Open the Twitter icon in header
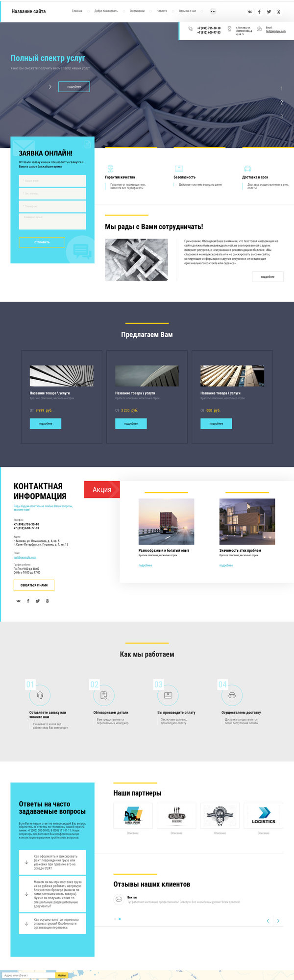This screenshot has height=980, width=294. coord(269,11)
